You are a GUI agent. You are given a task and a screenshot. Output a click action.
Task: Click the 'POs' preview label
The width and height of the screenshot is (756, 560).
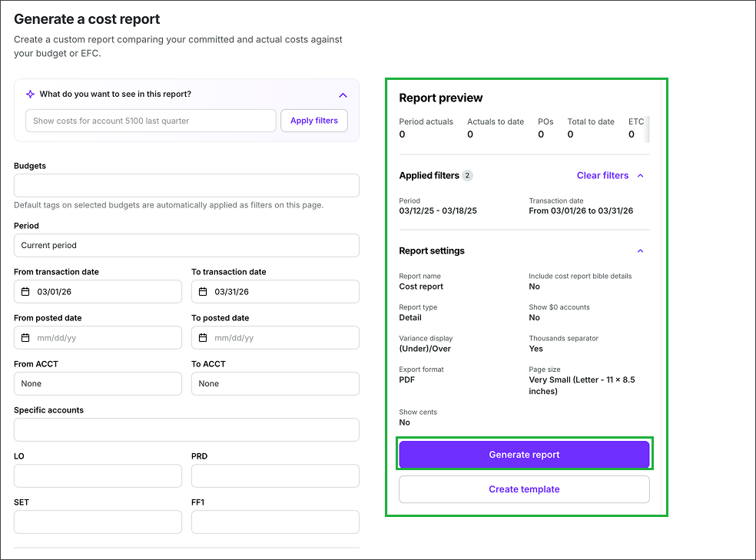(545, 122)
